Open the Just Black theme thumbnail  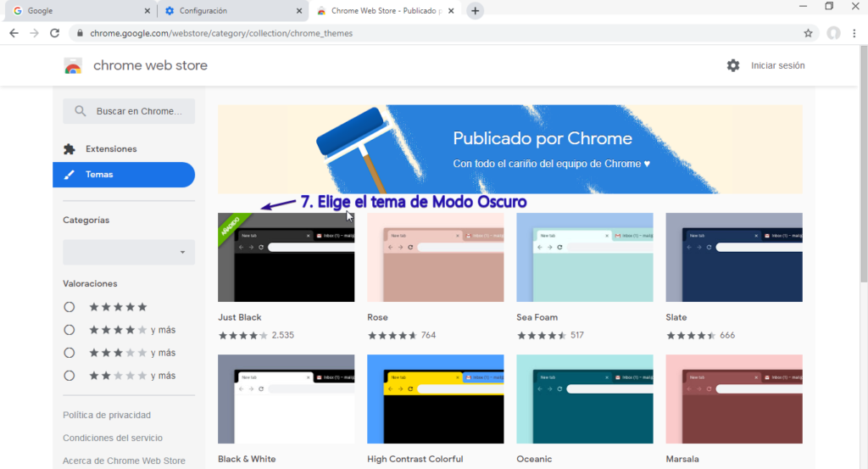click(x=286, y=258)
